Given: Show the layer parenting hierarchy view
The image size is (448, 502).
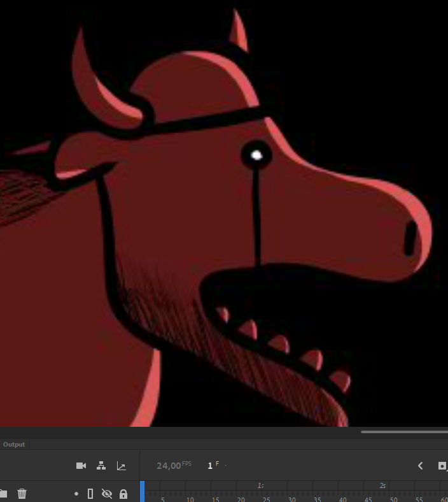Looking at the screenshot, I should (101, 466).
